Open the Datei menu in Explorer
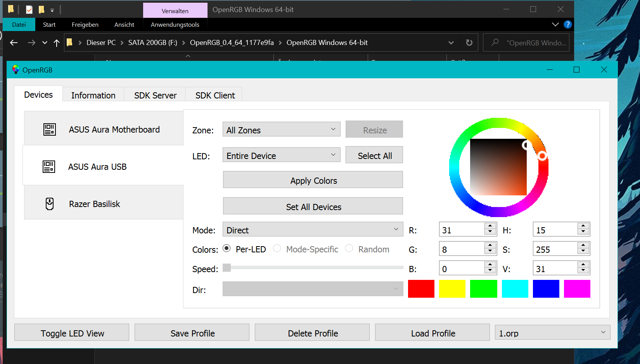Screen dimensions: 640x364 pyautogui.click(x=19, y=24)
